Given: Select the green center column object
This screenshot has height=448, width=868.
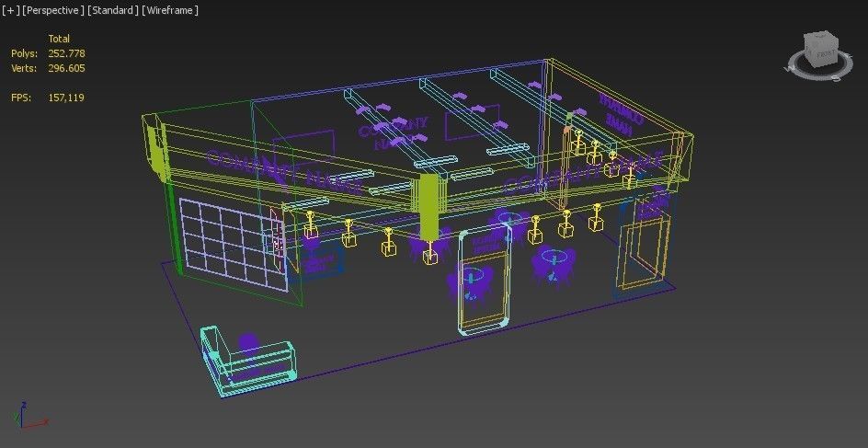Looking at the screenshot, I should (428, 209).
